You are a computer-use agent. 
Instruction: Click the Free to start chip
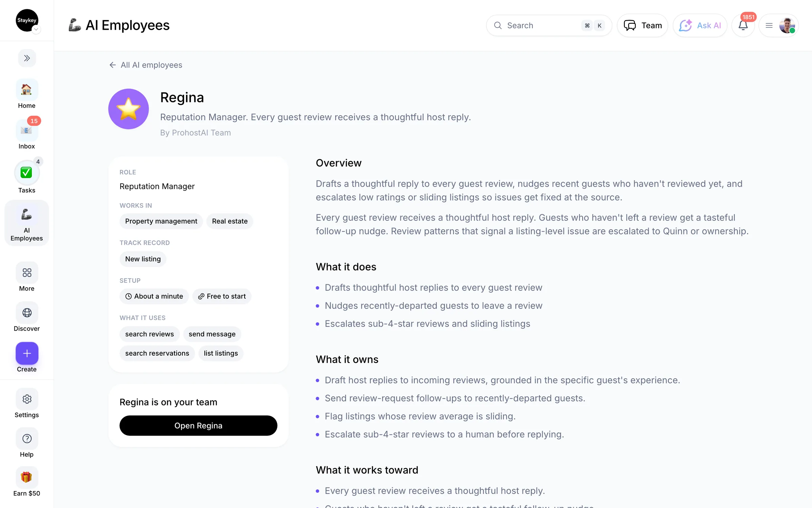[222, 296]
